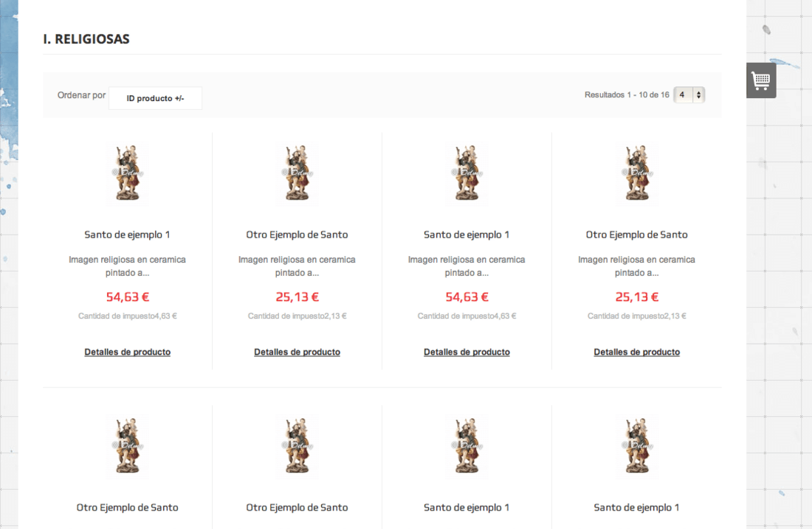The width and height of the screenshot is (812, 529).
Task: Click the Resultados 1 - 10 de 16 text
Action: pos(627,94)
